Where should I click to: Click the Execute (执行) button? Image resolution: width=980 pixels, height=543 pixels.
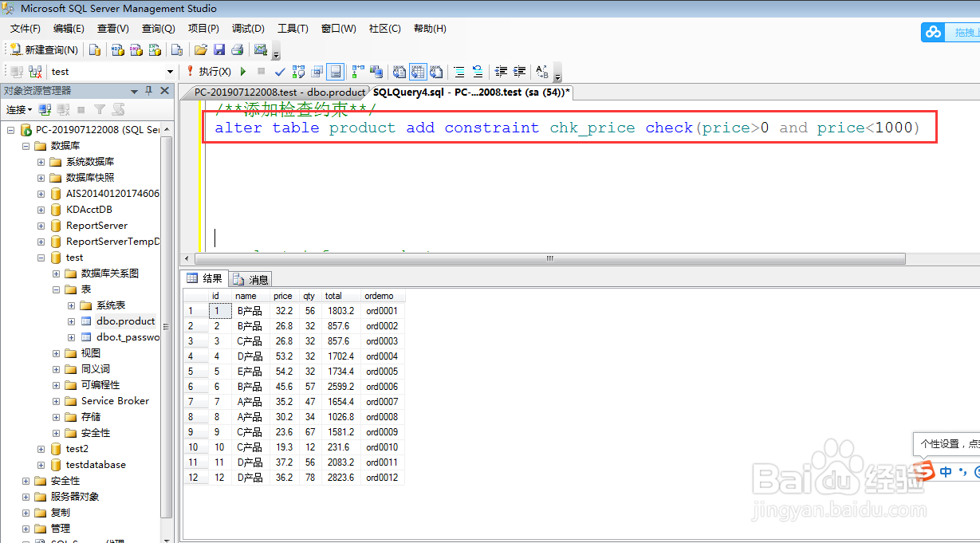pyautogui.click(x=209, y=72)
